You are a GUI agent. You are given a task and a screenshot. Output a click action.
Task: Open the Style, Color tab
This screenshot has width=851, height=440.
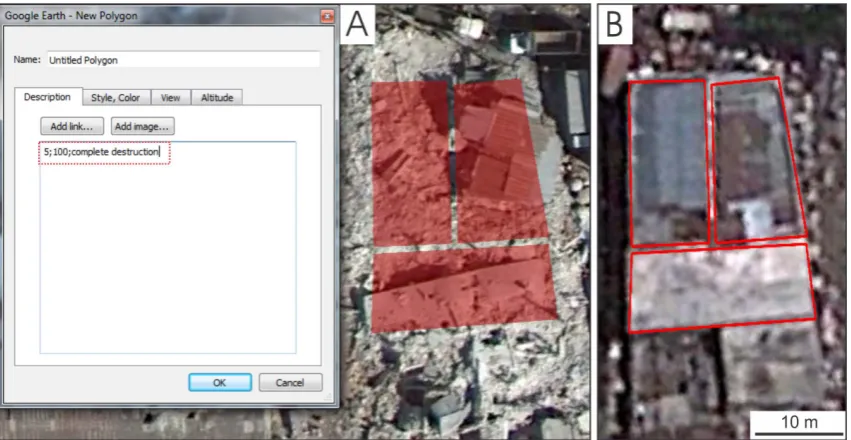pos(116,98)
